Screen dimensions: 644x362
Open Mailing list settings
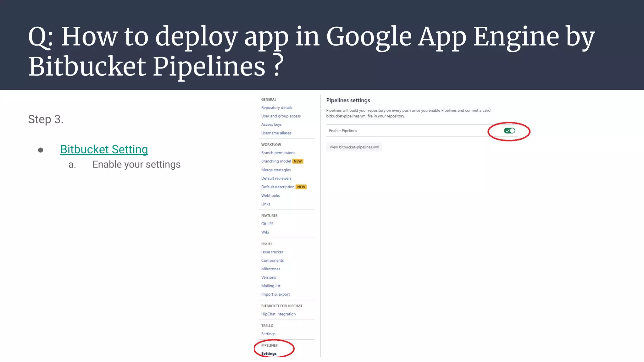(x=271, y=286)
